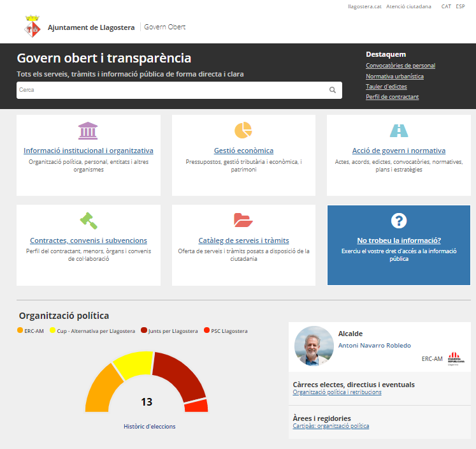Image resolution: width=476 pixels, height=449 pixels.
Task: Open the llagostera.cat top link
Action: click(364, 6)
